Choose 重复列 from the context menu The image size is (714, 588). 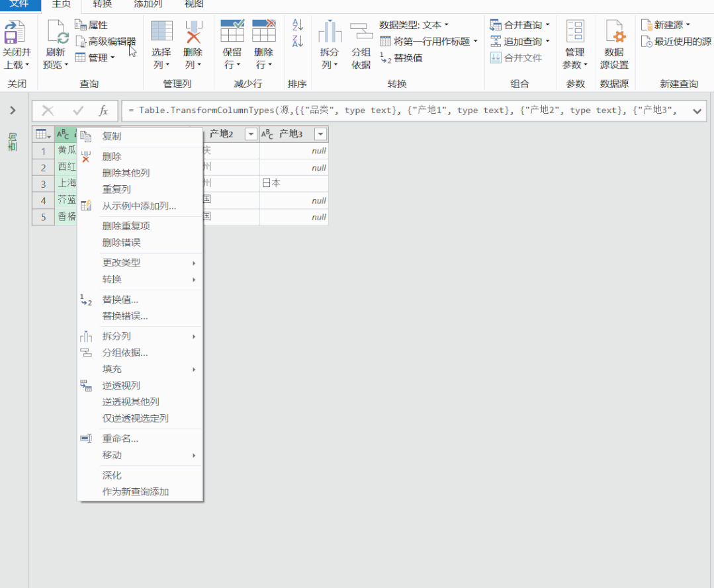[x=140, y=189]
